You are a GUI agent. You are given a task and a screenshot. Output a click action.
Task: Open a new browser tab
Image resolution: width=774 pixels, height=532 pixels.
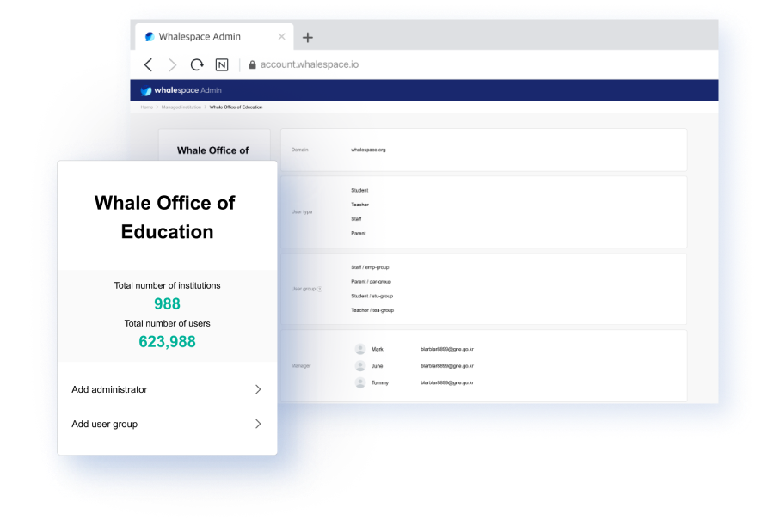[x=308, y=37]
